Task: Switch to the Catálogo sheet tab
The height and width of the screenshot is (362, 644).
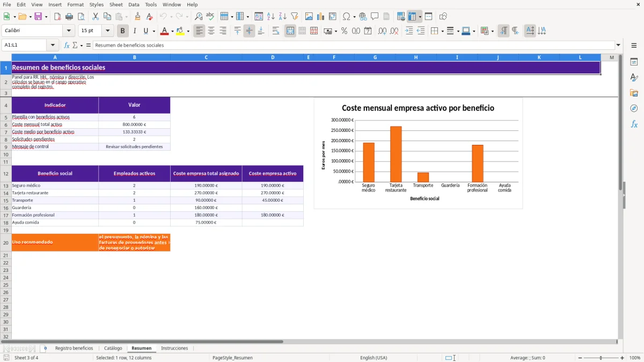Action: point(113,349)
